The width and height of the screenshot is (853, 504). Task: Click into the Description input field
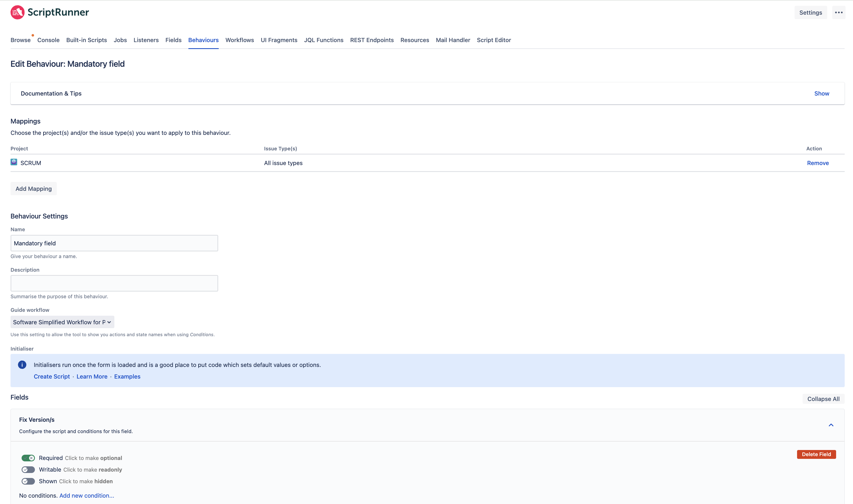(114, 283)
